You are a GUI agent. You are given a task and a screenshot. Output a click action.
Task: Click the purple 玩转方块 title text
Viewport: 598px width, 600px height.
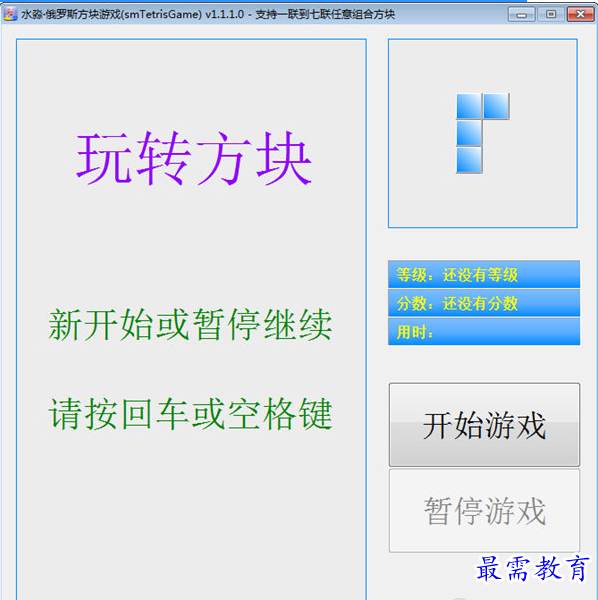194,158
